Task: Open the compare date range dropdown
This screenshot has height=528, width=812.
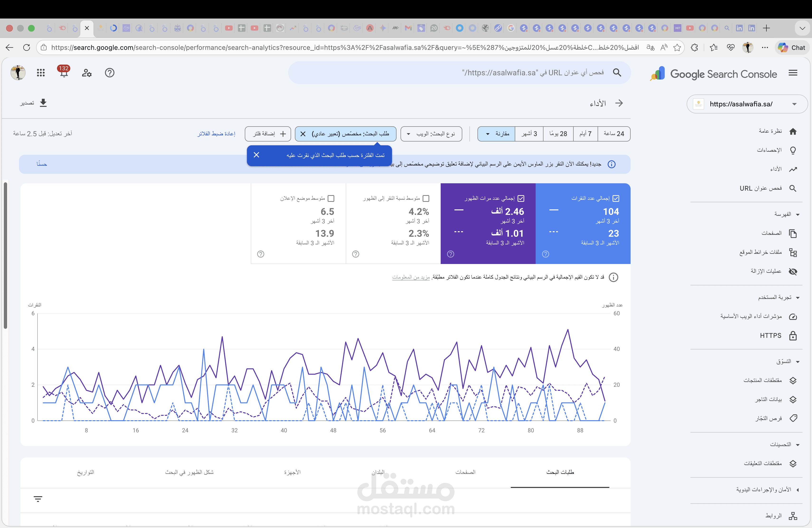Action: tap(496, 134)
